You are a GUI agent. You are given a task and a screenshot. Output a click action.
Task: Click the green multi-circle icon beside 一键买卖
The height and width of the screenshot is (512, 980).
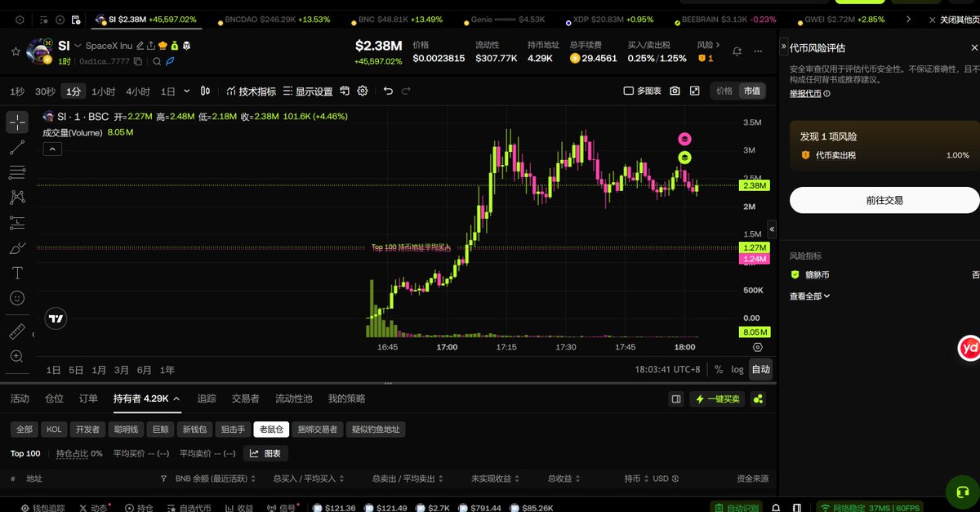click(x=759, y=398)
